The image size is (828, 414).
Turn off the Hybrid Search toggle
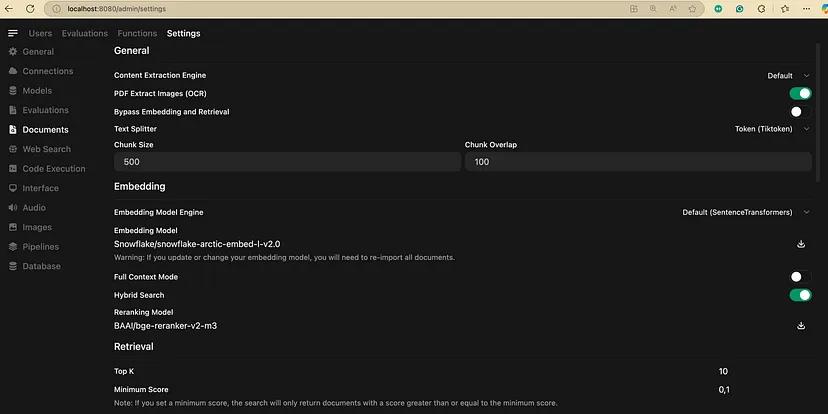point(801,295)
